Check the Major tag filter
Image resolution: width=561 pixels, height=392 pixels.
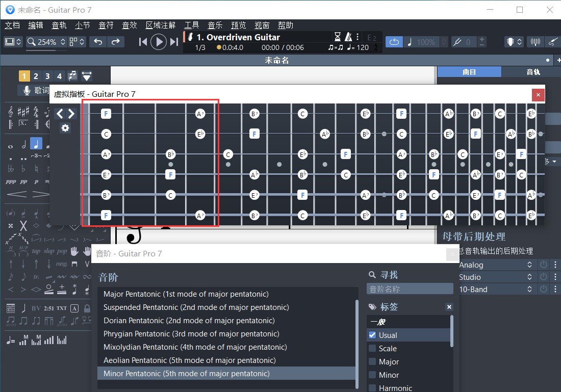372,361
